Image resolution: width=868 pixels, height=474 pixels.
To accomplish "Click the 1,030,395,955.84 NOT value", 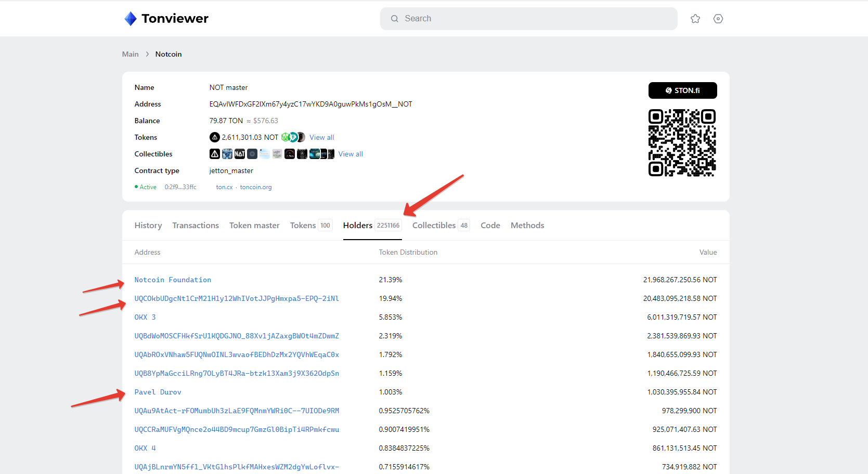I will 682,392.
